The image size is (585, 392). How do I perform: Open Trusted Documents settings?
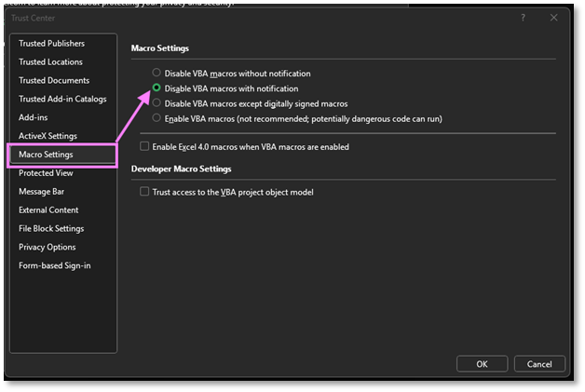pos(54,81)
